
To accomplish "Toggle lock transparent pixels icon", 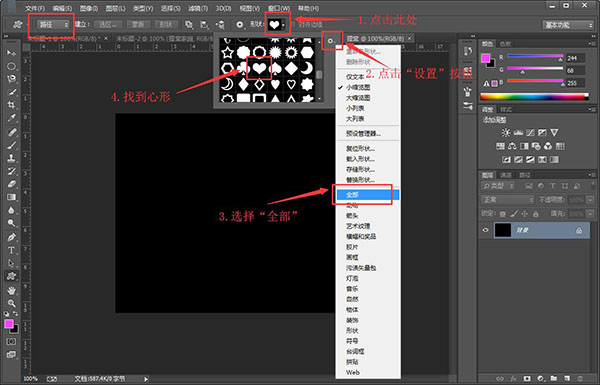I will tap(502, 214).
